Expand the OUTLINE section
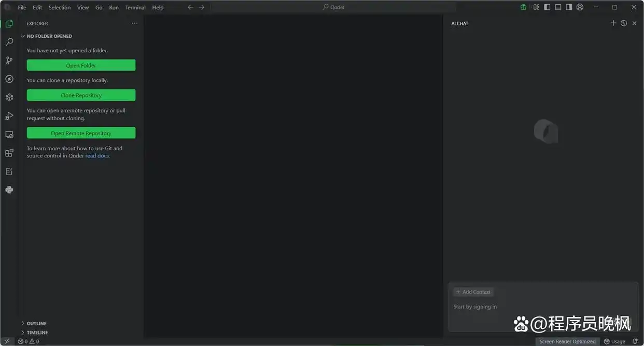The width and height of the screenshot is (644, 346). (x=36, y=323)
